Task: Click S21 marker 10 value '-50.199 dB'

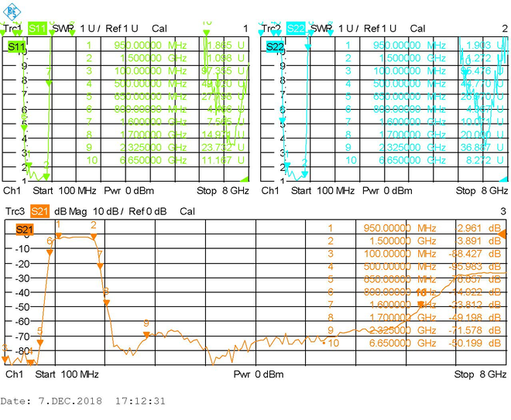Action: point(475,343)
